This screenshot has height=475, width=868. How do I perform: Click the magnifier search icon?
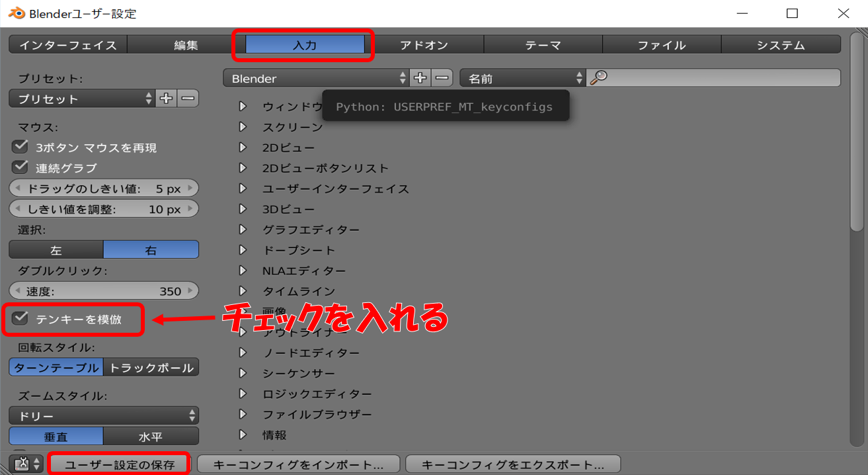[x=598, y=78]
